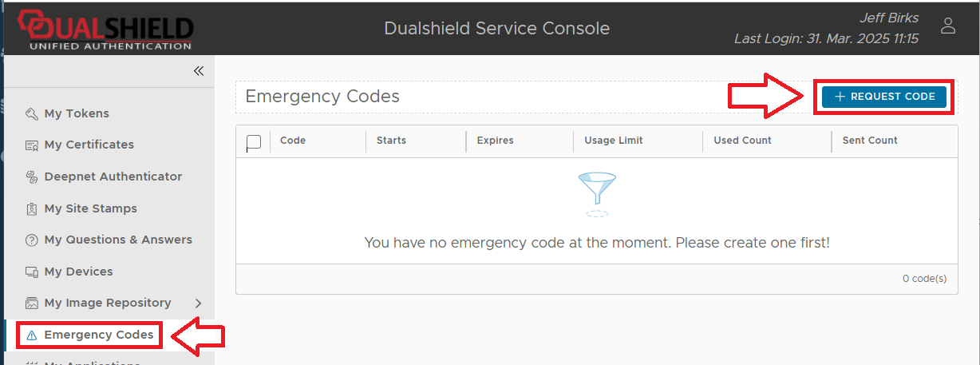Screen dimensions: 980x365
Task: Sort by the Expires column header
Action: 496,141
